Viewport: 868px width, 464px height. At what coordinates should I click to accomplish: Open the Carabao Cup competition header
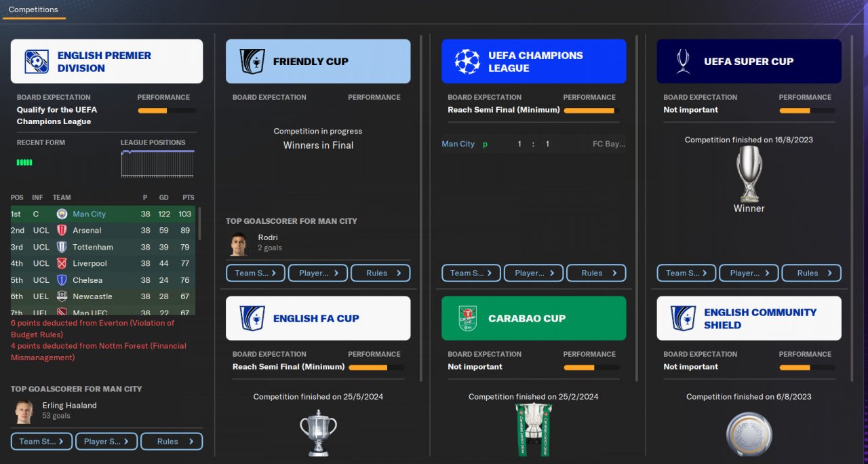[x=534, y=318]
